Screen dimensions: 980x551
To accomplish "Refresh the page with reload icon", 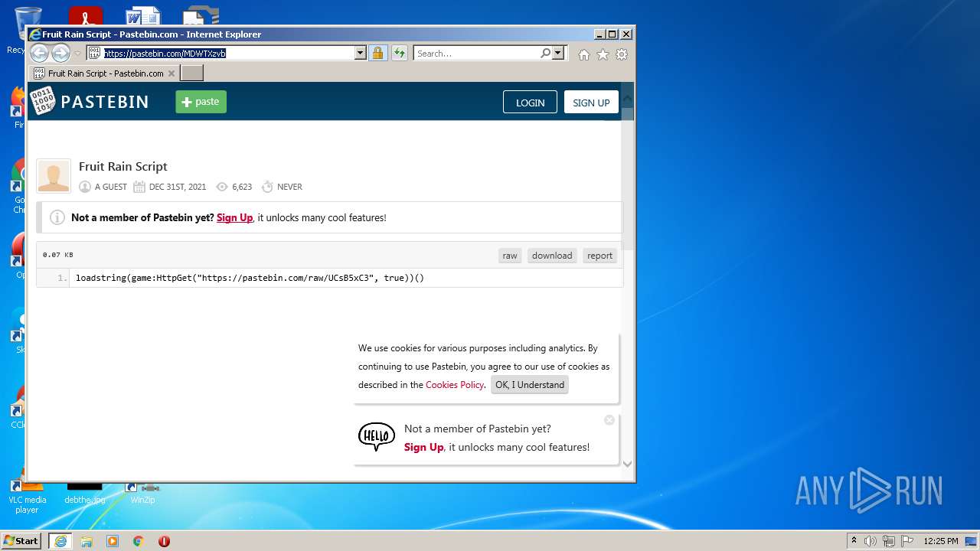I will [x=400, y=53].
